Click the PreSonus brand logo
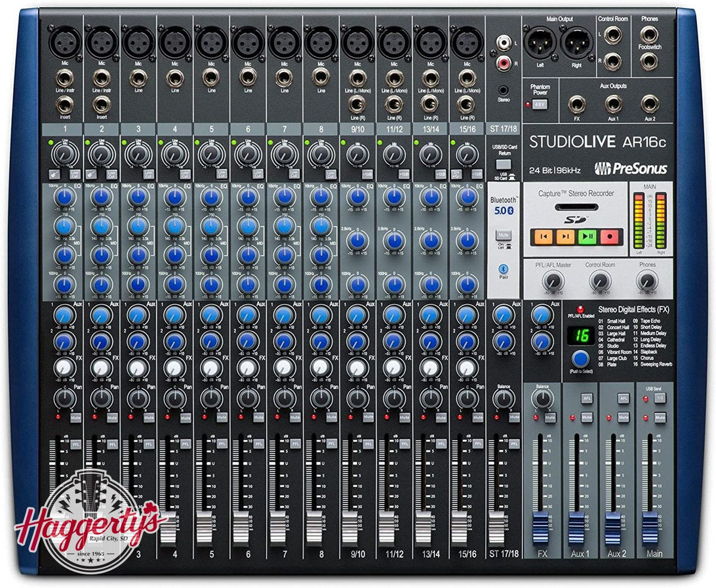The height and width of the screenshot is (588, 716). tap(629, 169)
